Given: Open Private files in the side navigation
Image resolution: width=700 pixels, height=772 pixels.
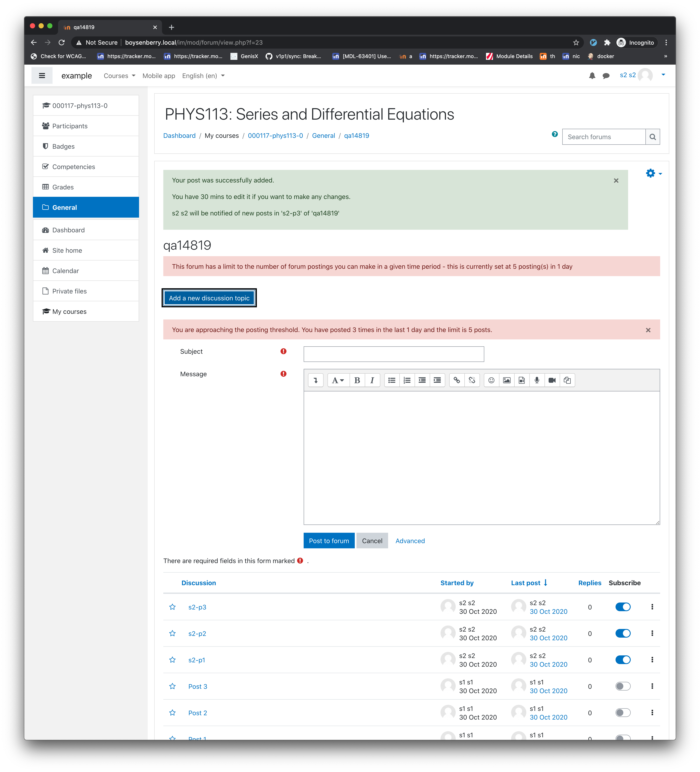Looking at the screenshot, I should [86, 291].
